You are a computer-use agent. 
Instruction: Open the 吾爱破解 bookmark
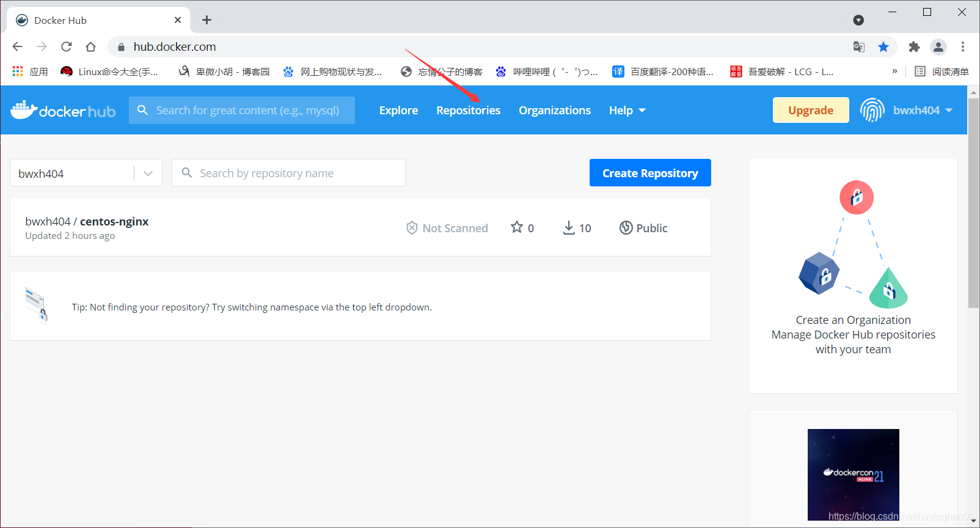tap(782, 71)
